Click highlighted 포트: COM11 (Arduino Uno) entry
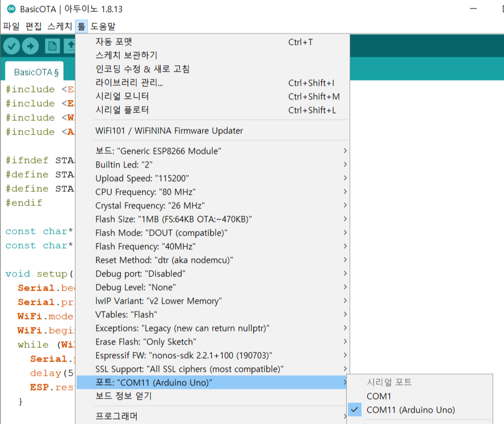 (x=212, y=383)
